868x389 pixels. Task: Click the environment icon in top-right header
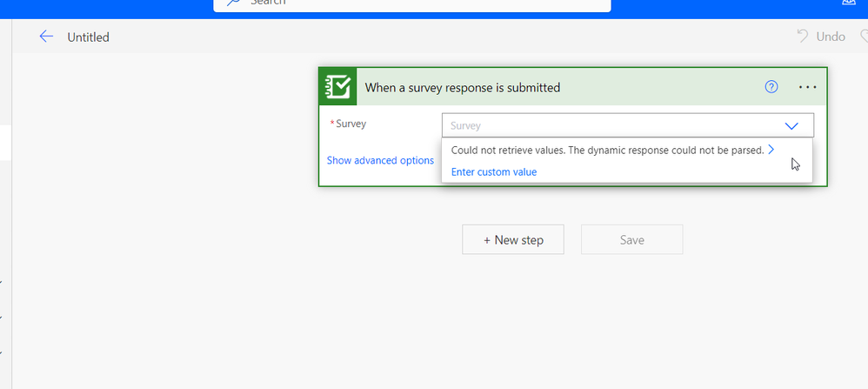pos(849,3)
